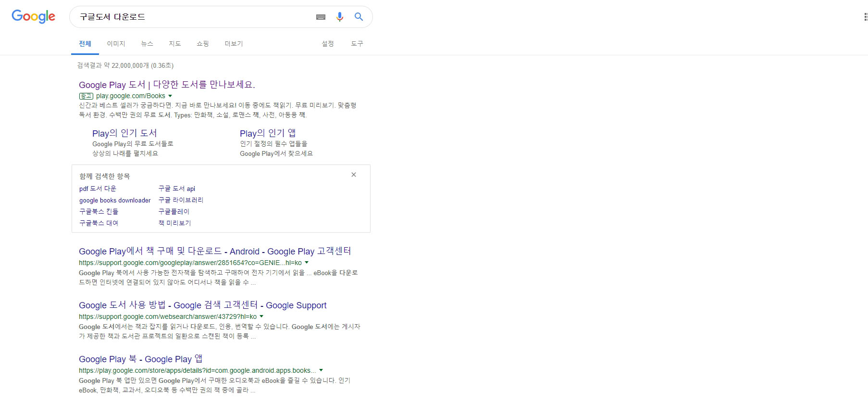Switch to 쇼핑 tab
This screenshot has width=868, height=405.
(203, 44)
